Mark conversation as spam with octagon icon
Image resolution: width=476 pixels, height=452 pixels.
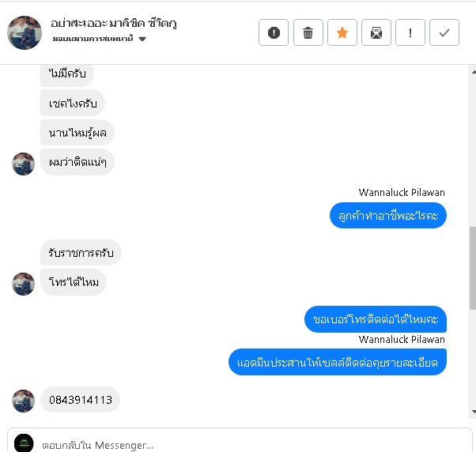click(274, 32)
